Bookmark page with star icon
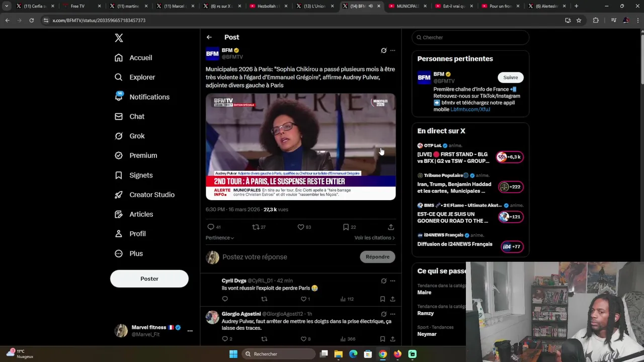Screen dimensions: 644x362 coord(579,20)
